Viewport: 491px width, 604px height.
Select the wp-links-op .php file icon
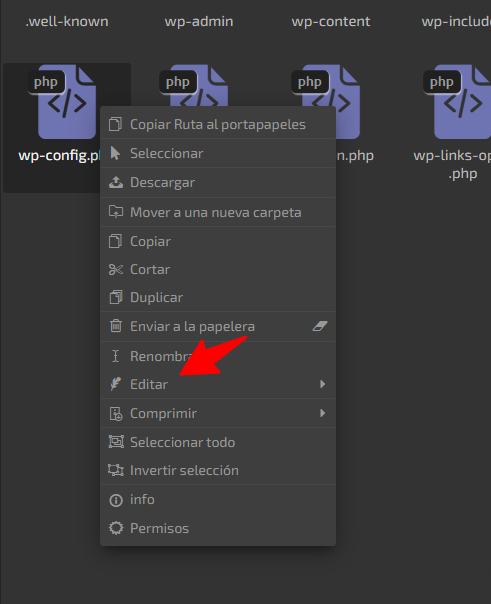(x=458, y=102)
